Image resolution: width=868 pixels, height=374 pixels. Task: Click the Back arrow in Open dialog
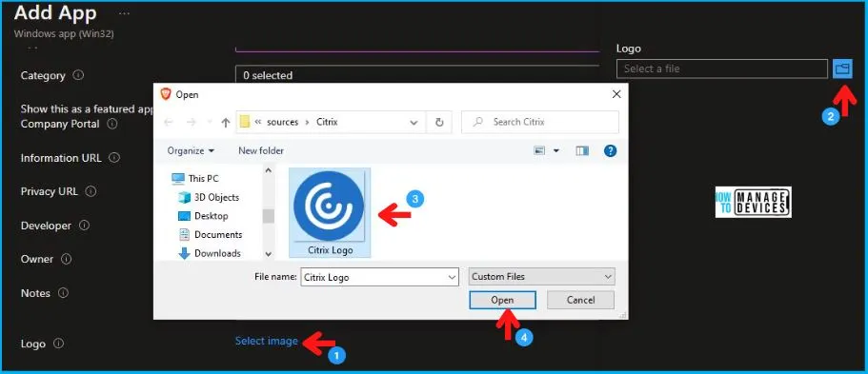(169, 122)
